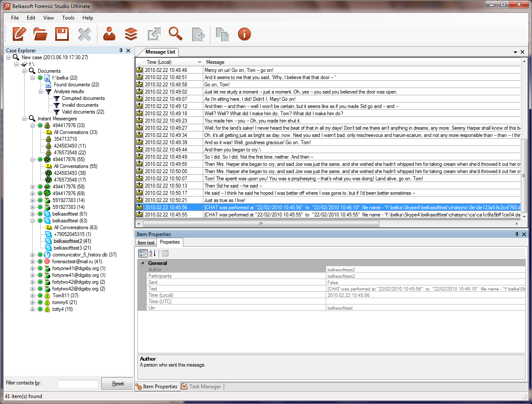Collapse the General property category

142,263
